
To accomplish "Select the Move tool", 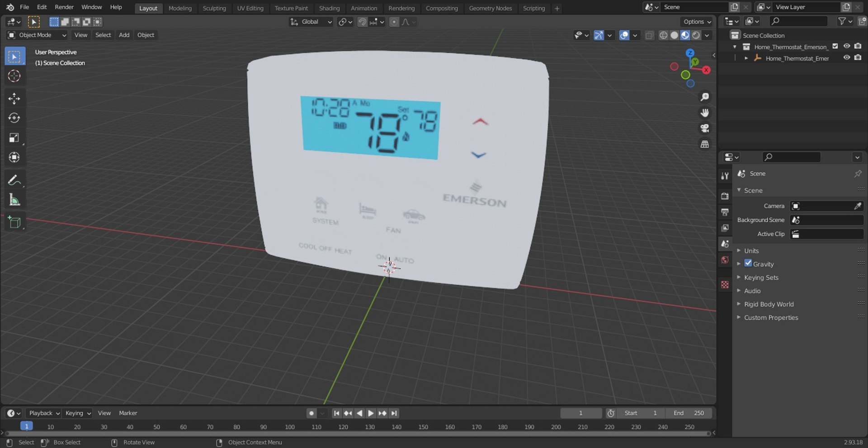I will (x=14, y=99).
